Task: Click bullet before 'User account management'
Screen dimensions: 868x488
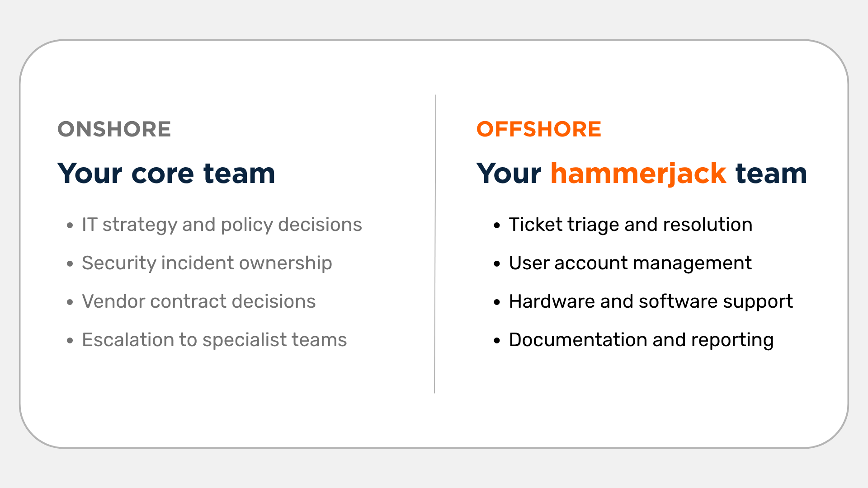Action: pyautogui.click(x=497, y=263)
